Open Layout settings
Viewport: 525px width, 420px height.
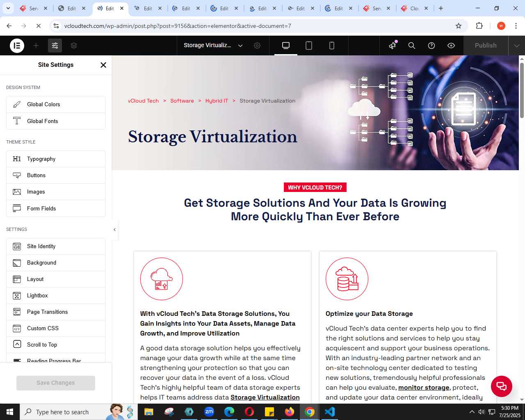(56, 279)
